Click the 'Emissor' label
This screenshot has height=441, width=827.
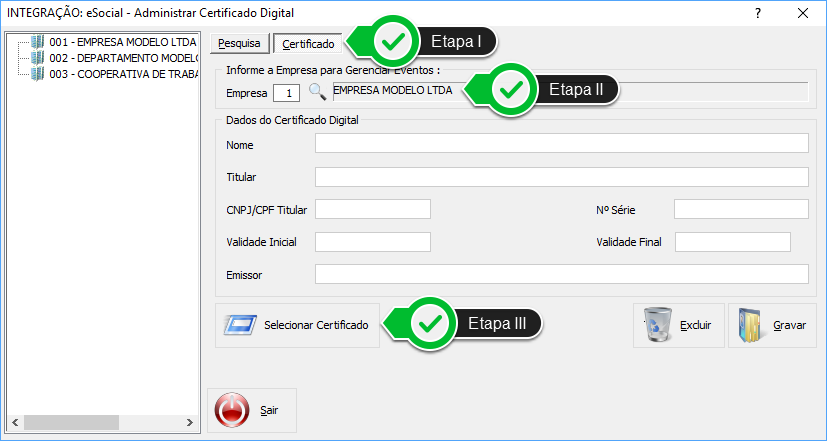[244, 275]
